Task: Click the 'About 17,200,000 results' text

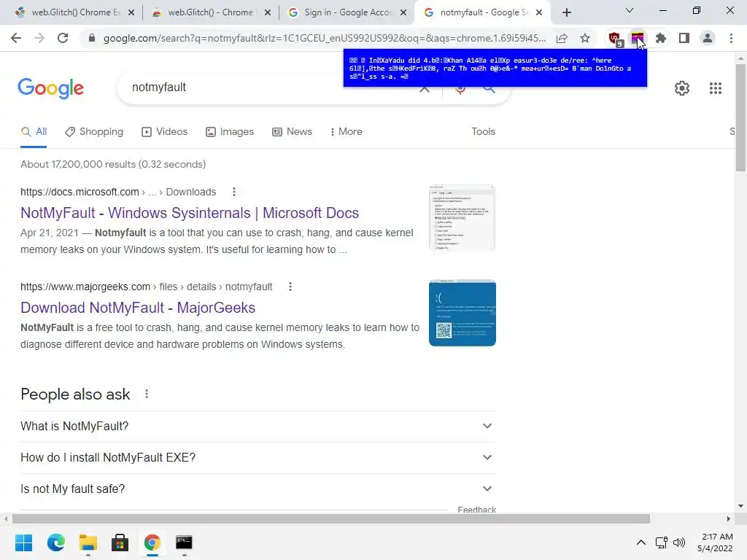Action: [x=113, y=164]
